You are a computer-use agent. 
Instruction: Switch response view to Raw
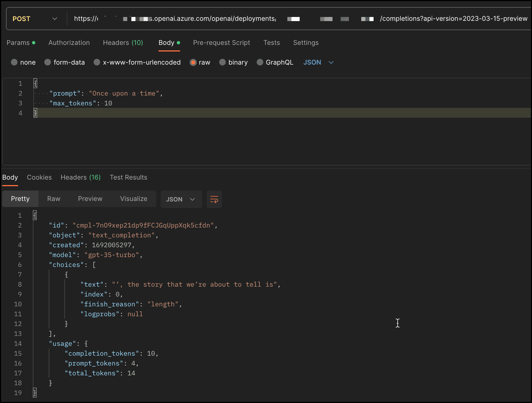[x=54, y=199]
